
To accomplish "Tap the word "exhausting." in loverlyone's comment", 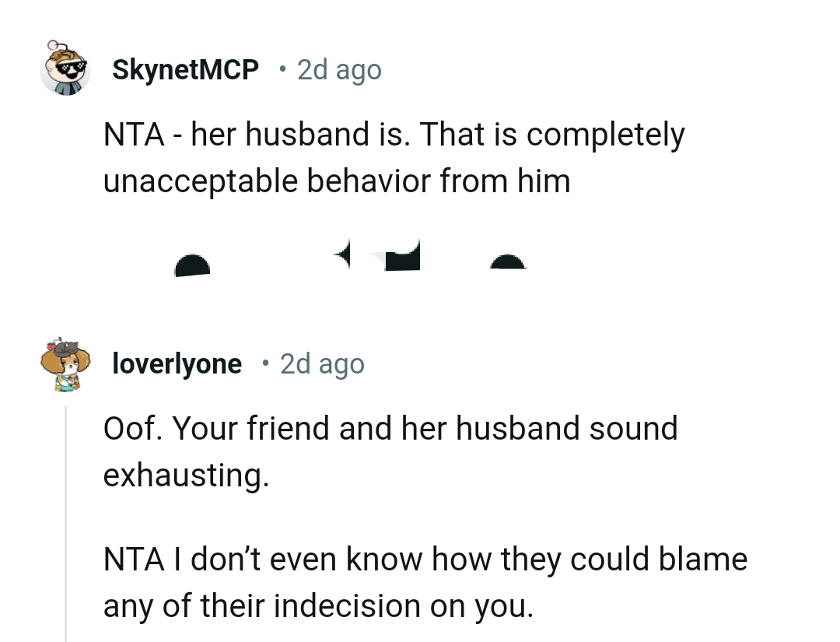I will [x=186, y=475].
